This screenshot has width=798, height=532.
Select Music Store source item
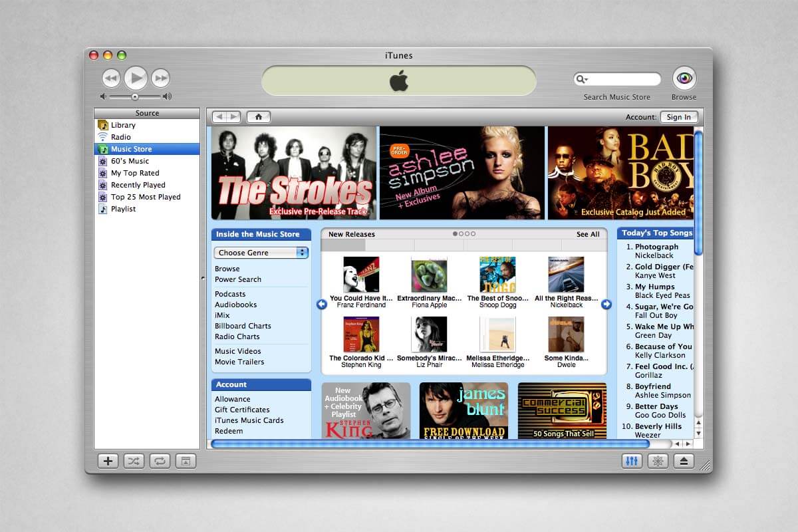tap(146, 149)
